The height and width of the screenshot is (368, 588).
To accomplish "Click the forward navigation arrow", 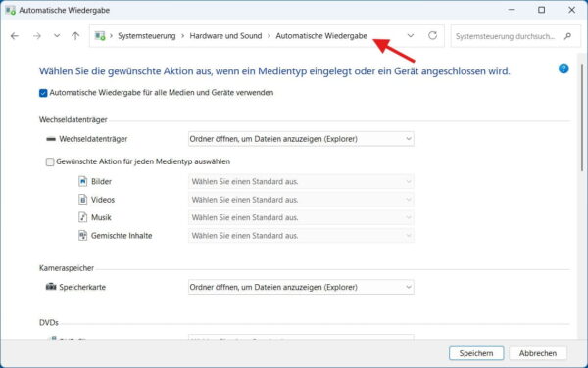I will (x=37, y=36).
